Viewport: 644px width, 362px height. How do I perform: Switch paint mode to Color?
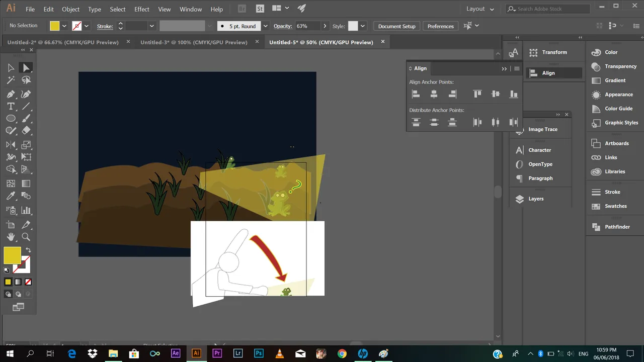[8, 282]
